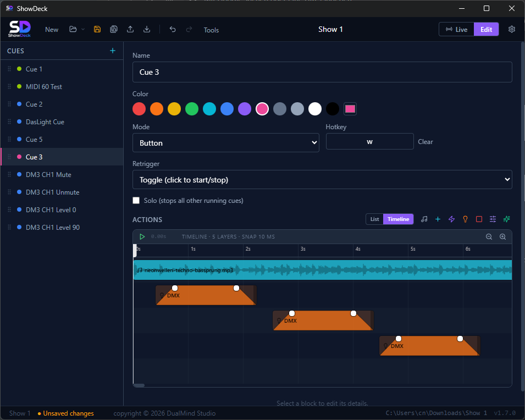The image size is (525, 420).
Task: Switch to Edit mode
Action: 486,30
